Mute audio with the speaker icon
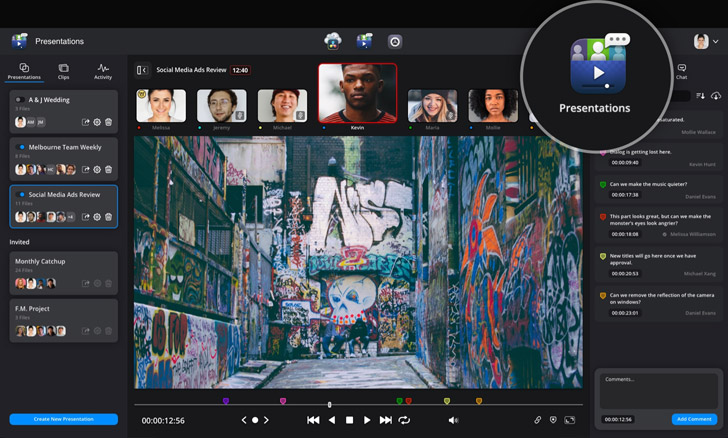This screenshot has height=438, width=728. click(x=453, y=420)
